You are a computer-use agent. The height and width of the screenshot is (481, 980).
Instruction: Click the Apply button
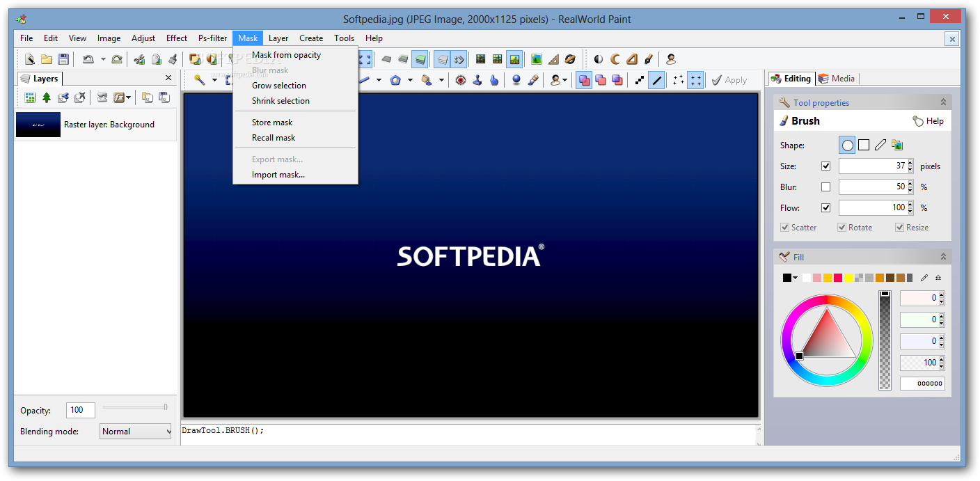(729, 80)
